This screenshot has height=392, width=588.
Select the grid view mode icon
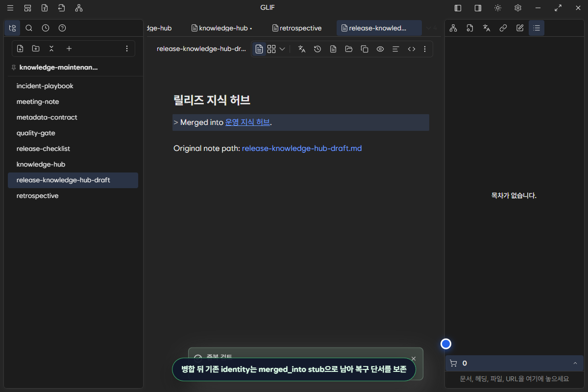pos(271,49)
